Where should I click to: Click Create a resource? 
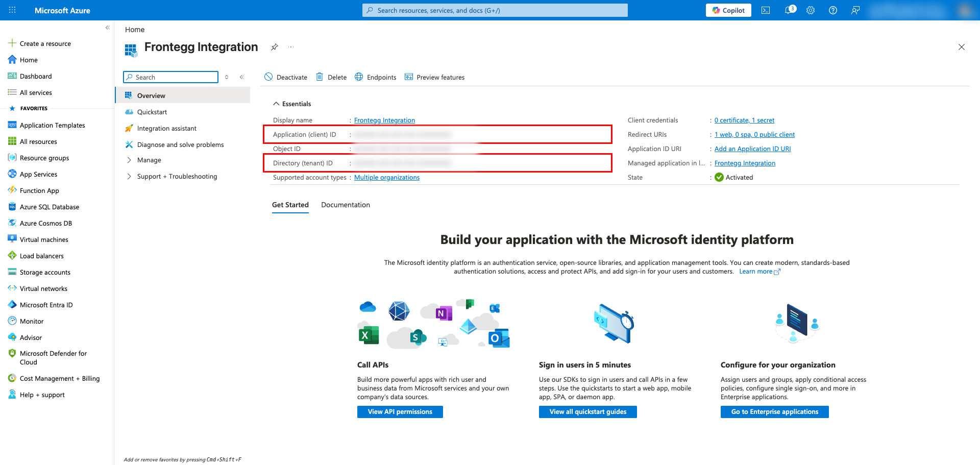[x=45, y=43]
